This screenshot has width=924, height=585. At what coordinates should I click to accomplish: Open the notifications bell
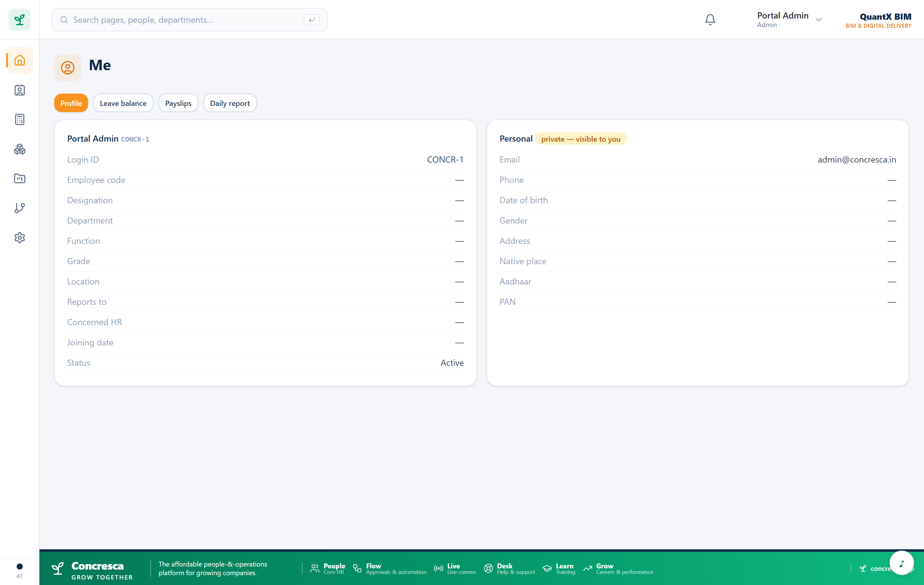point(710,20)
